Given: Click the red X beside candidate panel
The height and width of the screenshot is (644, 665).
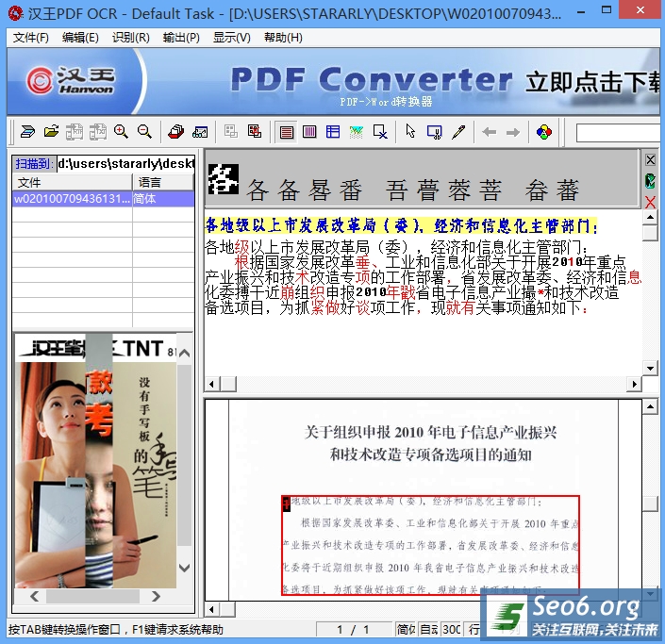Looking at the screenshot, I should (650, 202).
